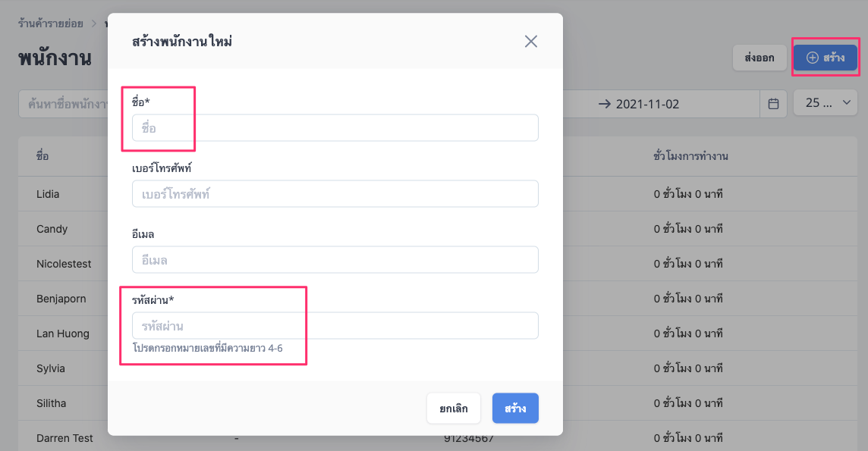Click the arrow icon before 2021-11-02
868x451 pixels.
pyautogui.click(x=605, y=104)
